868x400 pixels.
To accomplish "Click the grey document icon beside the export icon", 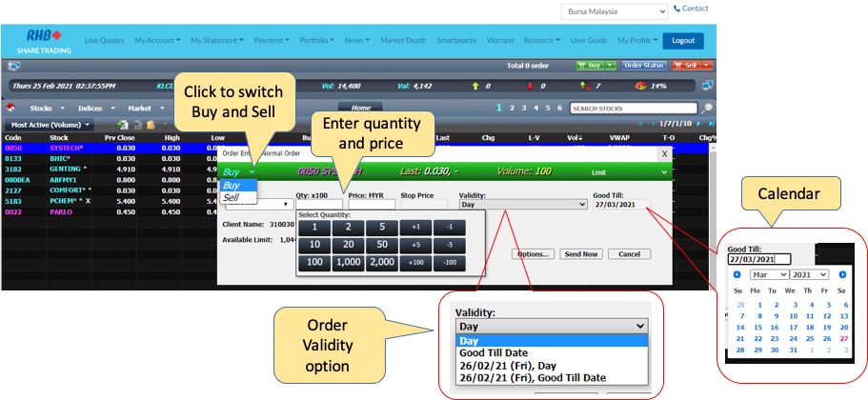I will coord(138,125).
